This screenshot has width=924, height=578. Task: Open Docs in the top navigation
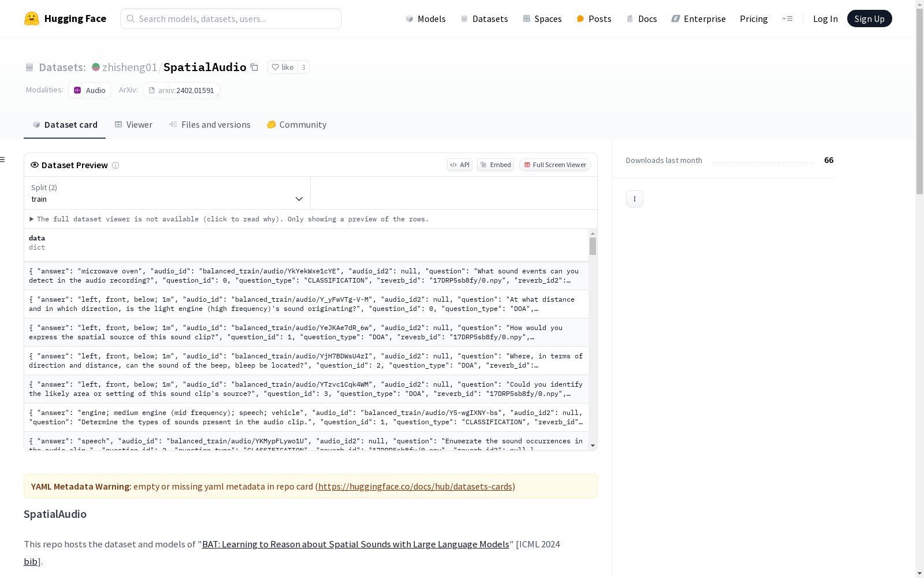click(x=642, y=18)
